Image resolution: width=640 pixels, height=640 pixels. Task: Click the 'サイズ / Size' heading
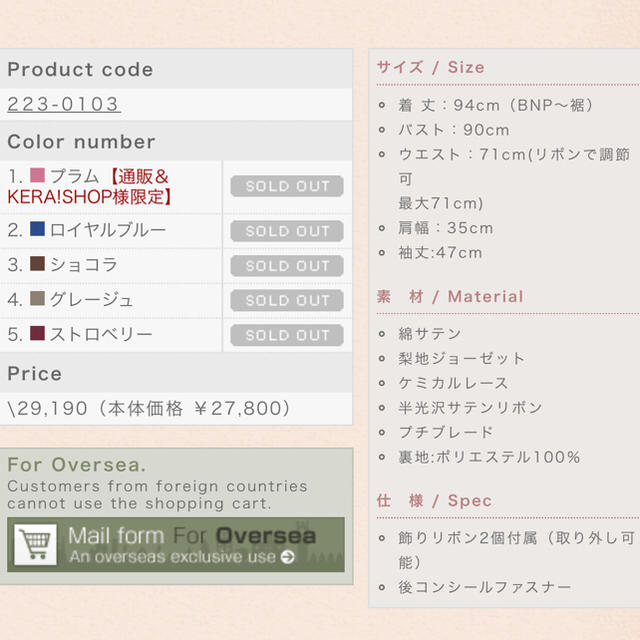pyautogui.click(x=431, y=67)
